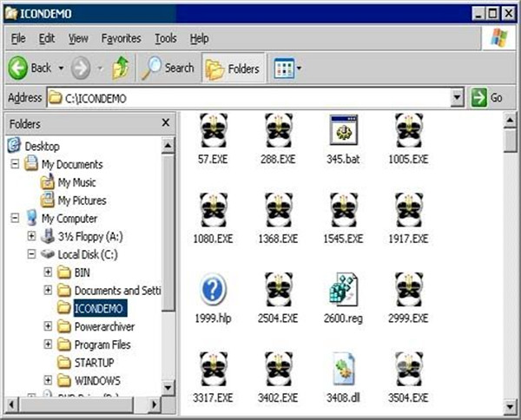Viewport: 521px width, 420px height.
Task: Open the Tools menu
Action: pyautogui.click(x=165, y=38)
